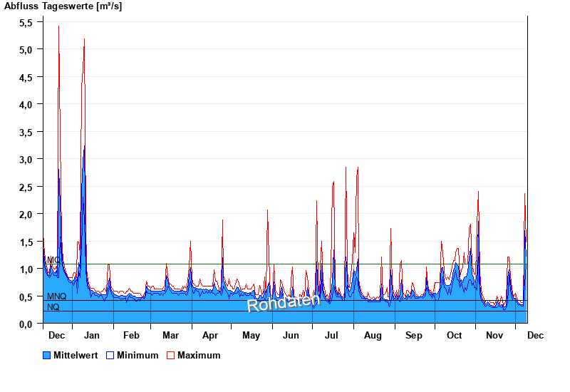The image size is (570, 392).
Task: Click the red-outlined Maximum legend swatch
Action: (171, 355)
